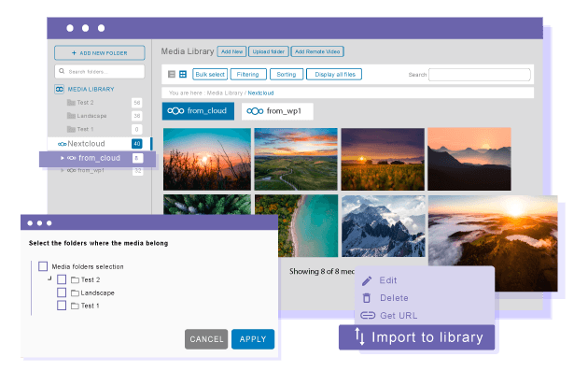Select the hazy mountain silhouette thumbnail

point(469,159)
